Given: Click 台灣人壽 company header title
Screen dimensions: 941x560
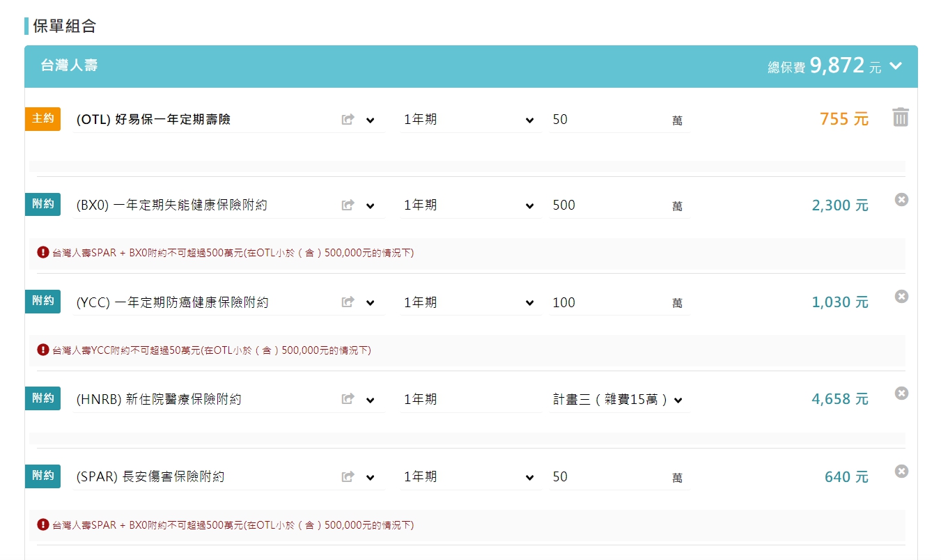Looking at the screenshot, I should pos(69,66).
